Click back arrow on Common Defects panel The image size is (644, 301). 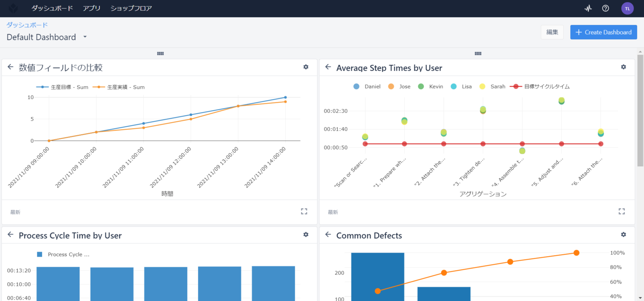[328, 235]
